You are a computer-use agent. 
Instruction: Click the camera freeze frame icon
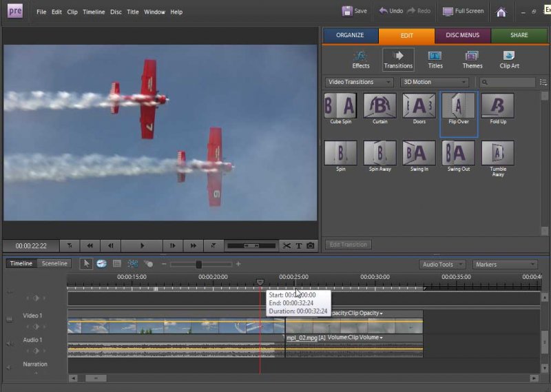coord(311,245)
